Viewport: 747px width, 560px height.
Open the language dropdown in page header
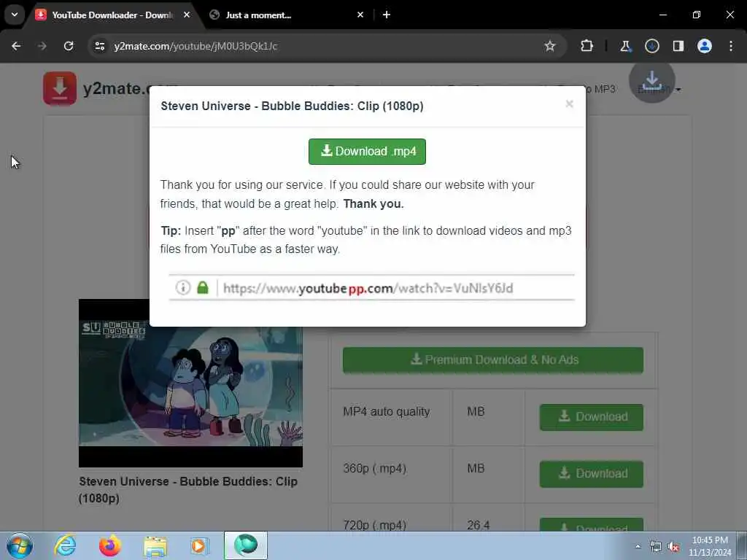click(x=660, y=89)
